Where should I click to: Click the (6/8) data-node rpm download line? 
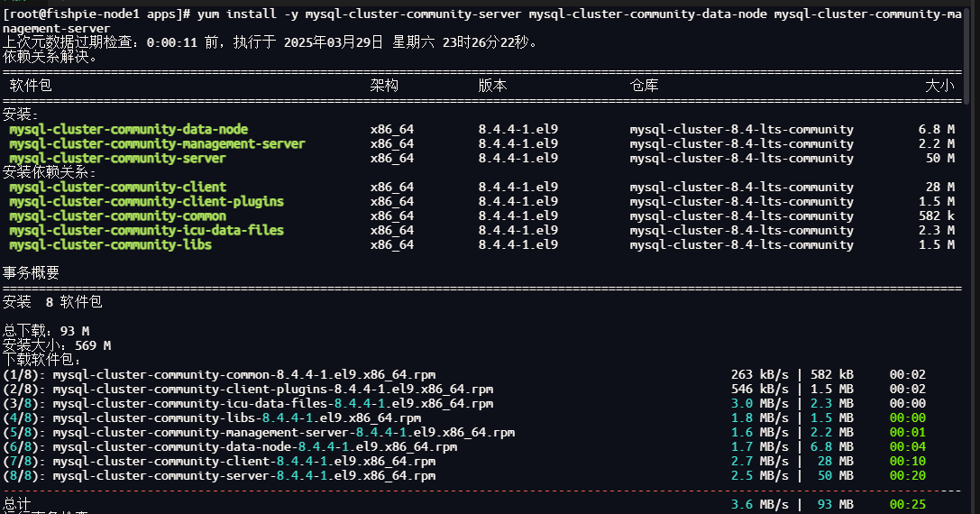click(x=464, y=446)
